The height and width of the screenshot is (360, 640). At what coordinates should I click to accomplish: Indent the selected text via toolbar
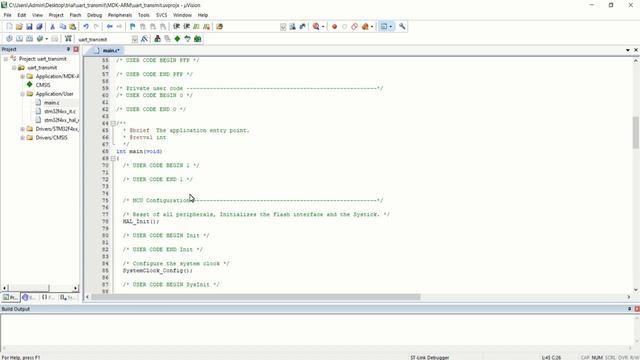[x=176, y=27]
